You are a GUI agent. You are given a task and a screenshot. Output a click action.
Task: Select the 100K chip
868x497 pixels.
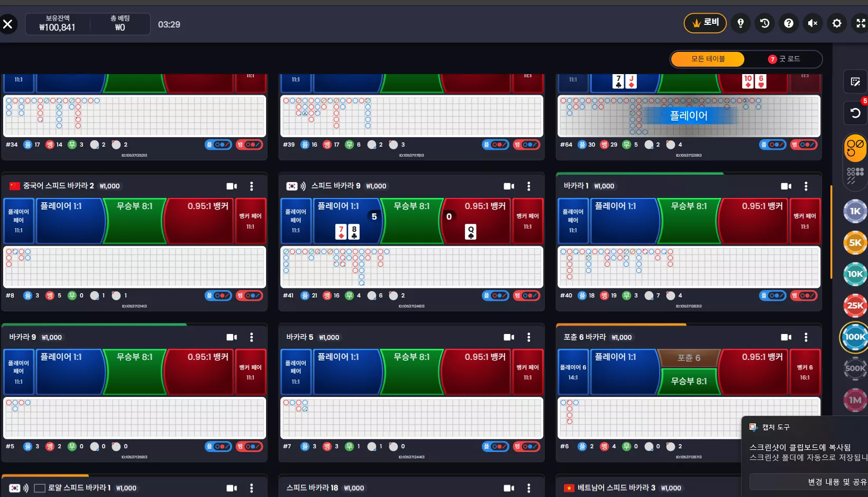855,337
